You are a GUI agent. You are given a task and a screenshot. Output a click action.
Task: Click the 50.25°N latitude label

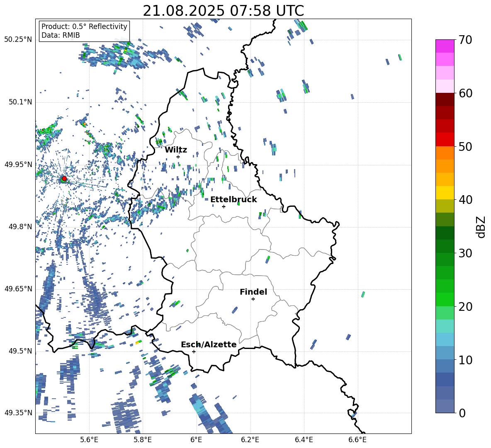click(18, 40)
